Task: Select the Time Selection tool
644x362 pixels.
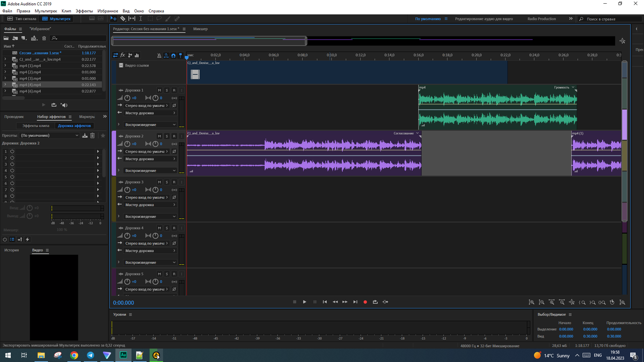Action: tap(141, 19)
